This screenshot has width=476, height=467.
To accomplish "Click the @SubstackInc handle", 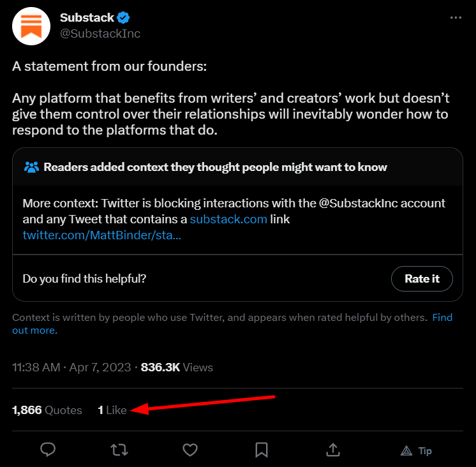I will pyautogui.click(x=100, y=34).
